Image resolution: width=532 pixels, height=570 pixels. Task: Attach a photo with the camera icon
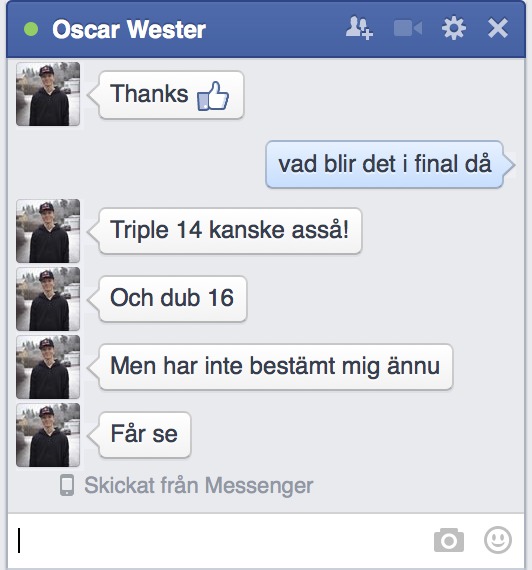pyautogui.click(x=449, y=540)
